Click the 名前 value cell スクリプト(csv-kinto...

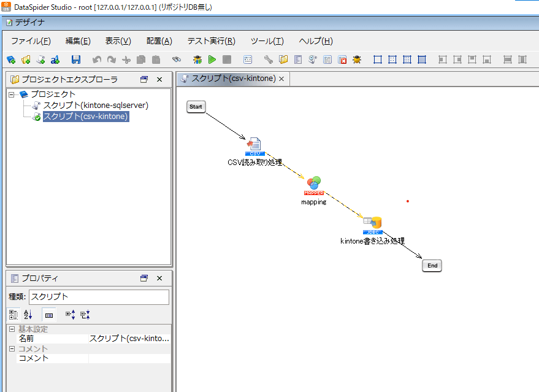coord(129,339)
